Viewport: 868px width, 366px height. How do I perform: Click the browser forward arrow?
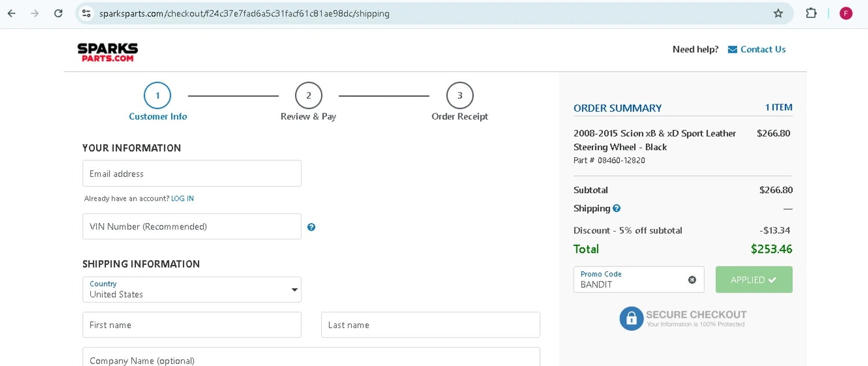pos(35,13)
